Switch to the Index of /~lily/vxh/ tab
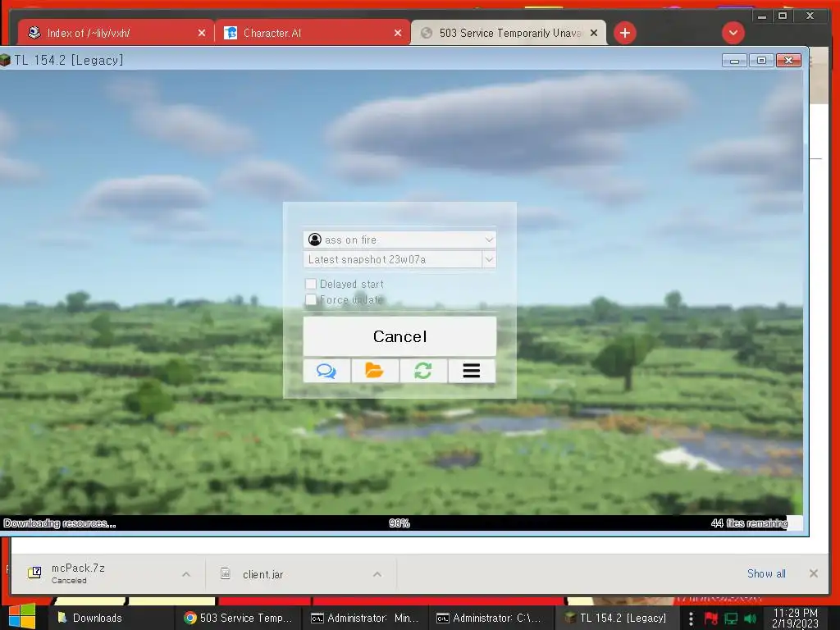The width and height of the screenshot is (840, 630). coord(116,33)
